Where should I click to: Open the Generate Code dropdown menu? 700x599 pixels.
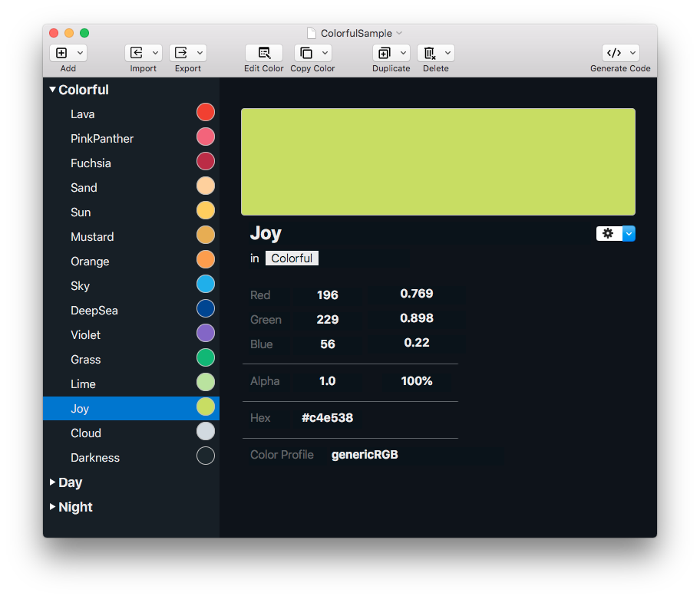(x=632, y=53)
